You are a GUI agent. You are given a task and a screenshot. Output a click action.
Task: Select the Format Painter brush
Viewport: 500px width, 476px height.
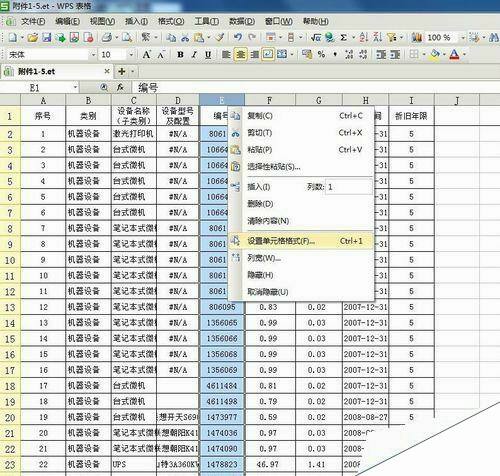(219, 38)
